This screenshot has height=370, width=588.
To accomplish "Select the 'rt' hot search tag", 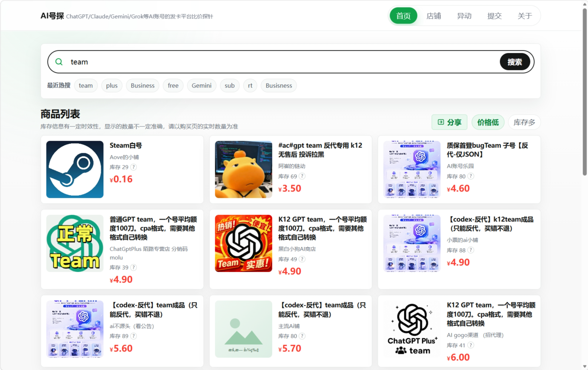I will pos(250,85).
